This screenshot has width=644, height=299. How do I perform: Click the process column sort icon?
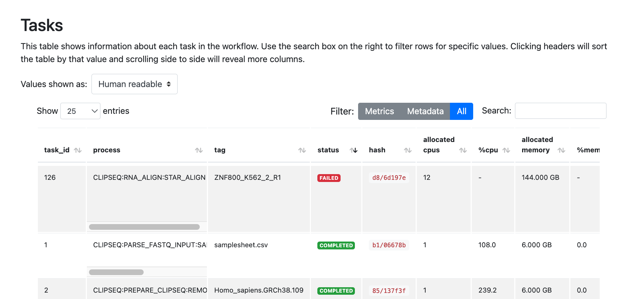(199, 150)
